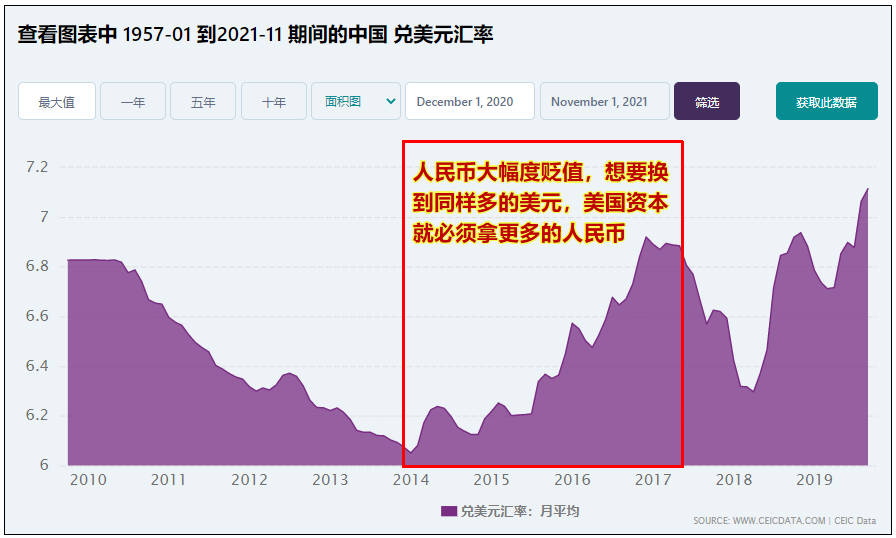This screenshot has width=896, height=538.
Task: Click the 兑美元汇率: 月平均 legend label
Action: pos(520,511)
